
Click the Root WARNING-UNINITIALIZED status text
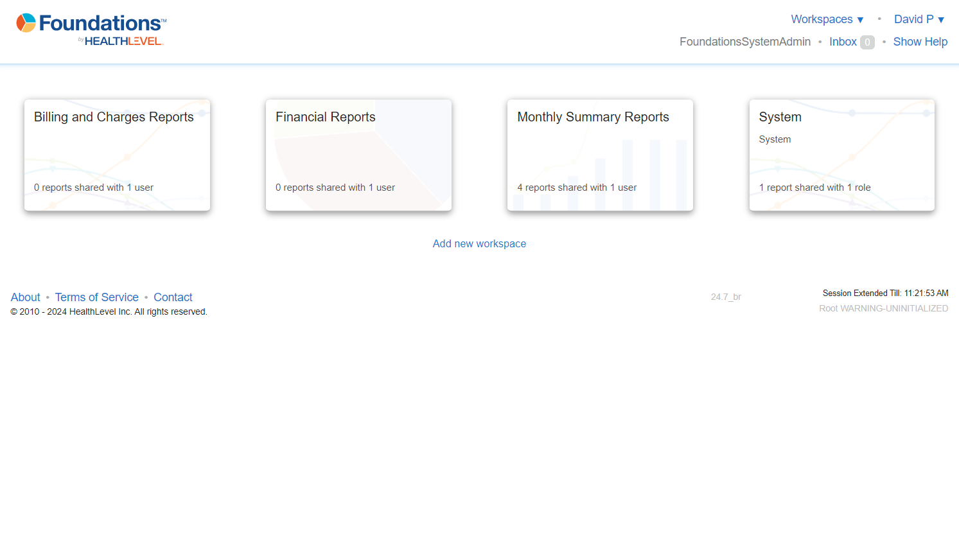pos(883,308)
